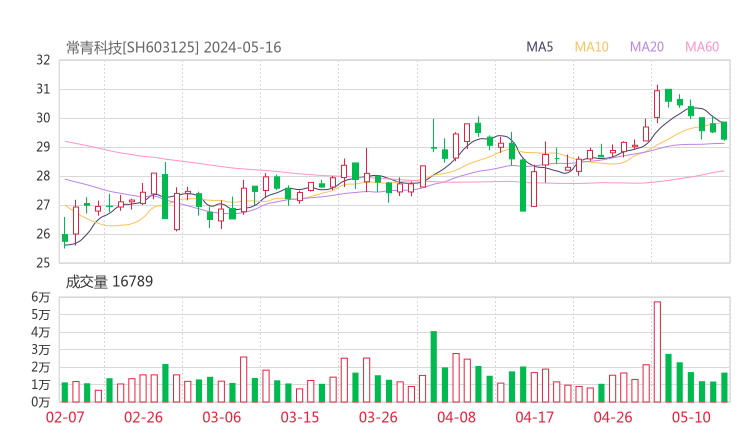This screenshot has height=440, width=740.
Task: Click the 04-26 date axis label
Action: tap(613, 417)
